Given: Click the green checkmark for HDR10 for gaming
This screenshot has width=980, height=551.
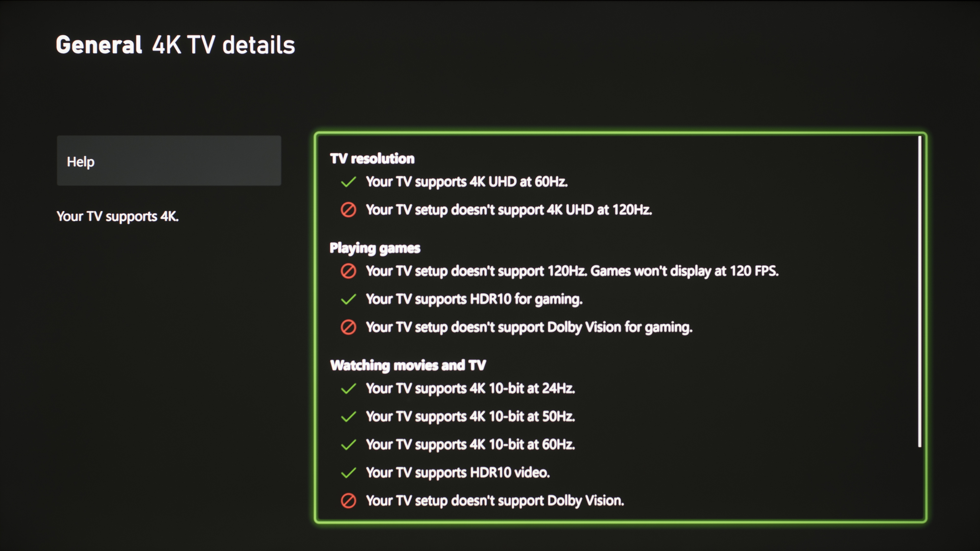Looking at the screenshot, I should pyautogui.click(x=348, y=300).
